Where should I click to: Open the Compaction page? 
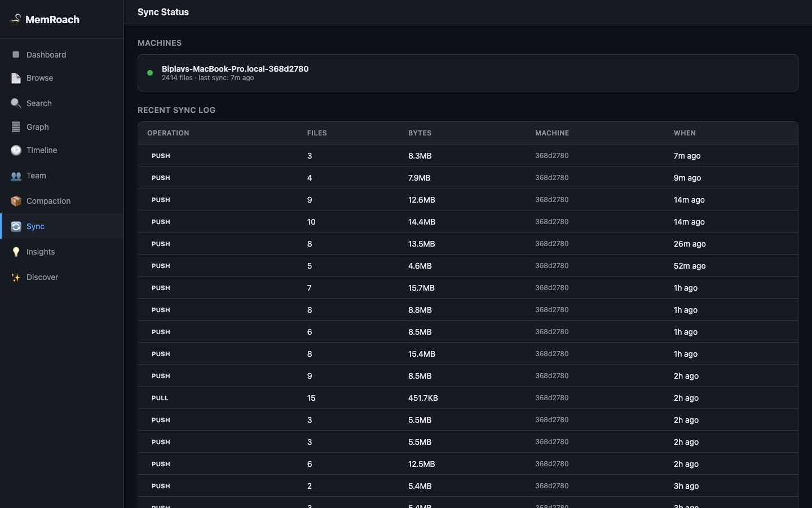62,201
